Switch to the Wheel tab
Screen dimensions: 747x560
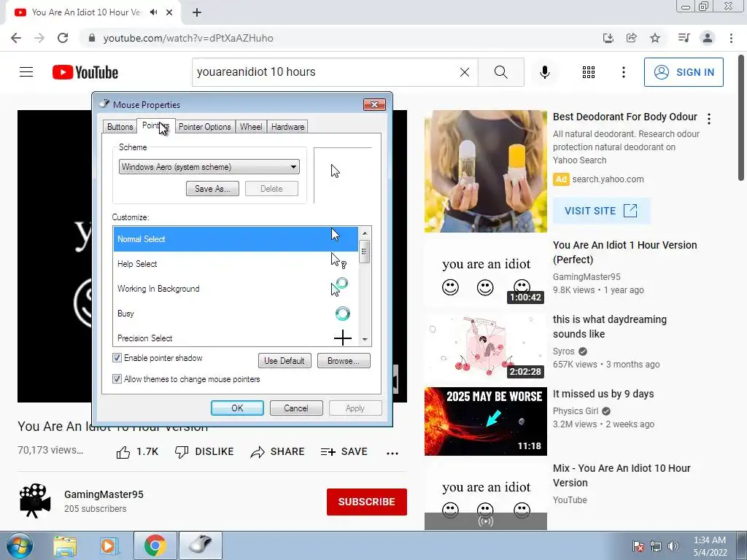pyautogui.click(x=251, y=127)
